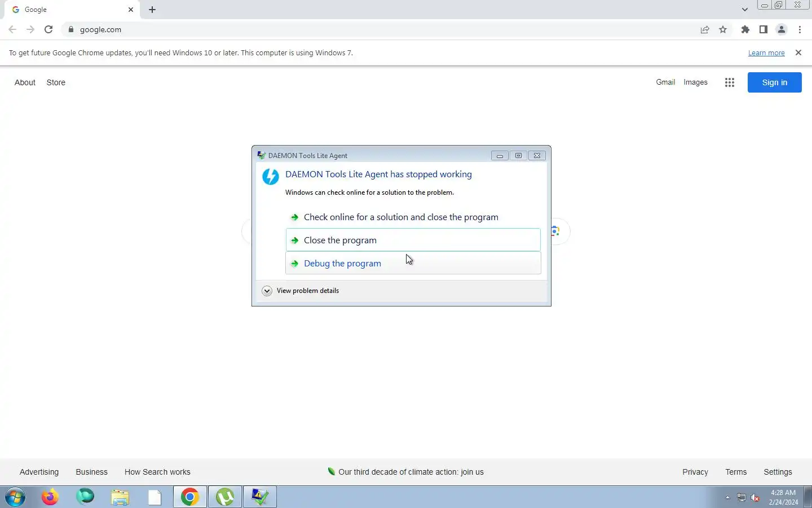Viewport: 812px width, 508px height.
Task: Open Google Images link
Action: coord(695,82)
